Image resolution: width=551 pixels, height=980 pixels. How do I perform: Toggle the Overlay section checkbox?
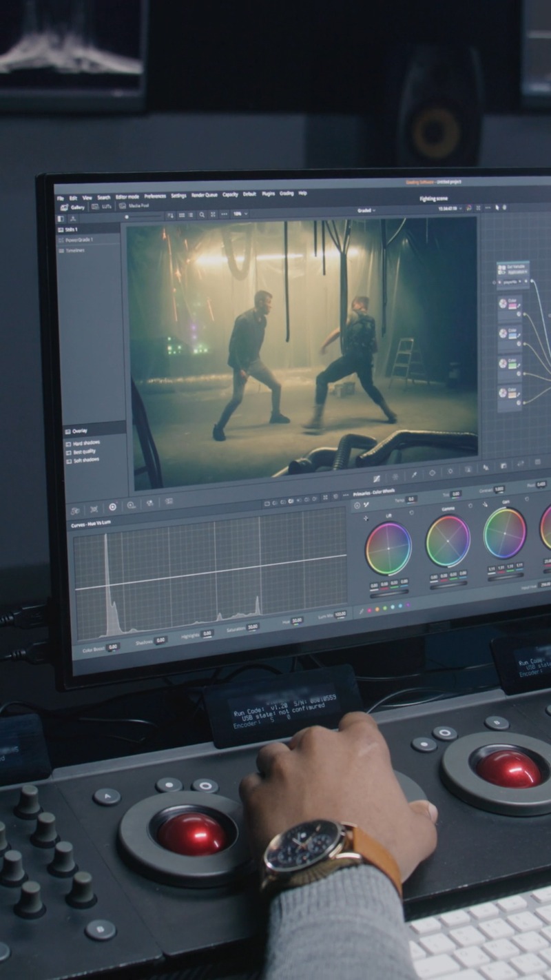[x=67, y=431]
